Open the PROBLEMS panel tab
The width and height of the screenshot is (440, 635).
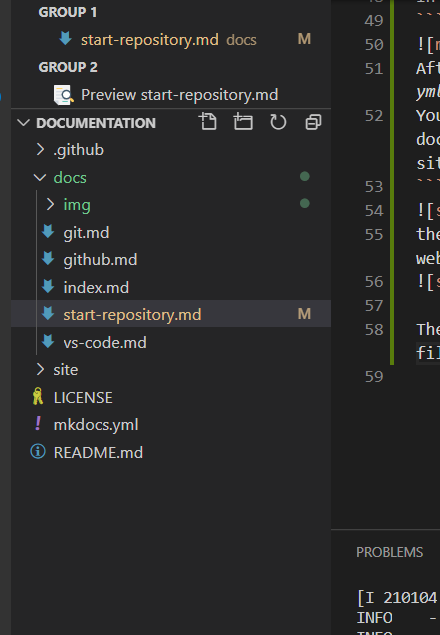(x=389, y=552)
